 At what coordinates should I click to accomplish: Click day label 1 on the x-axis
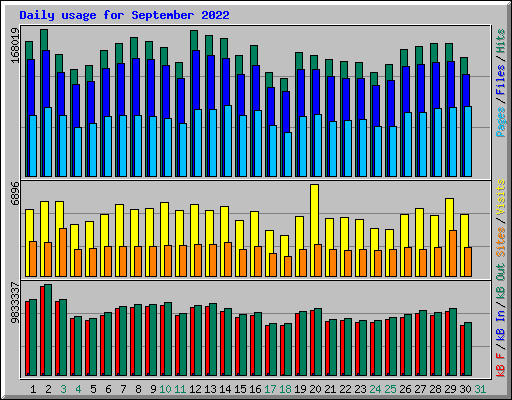pos(33,389)
